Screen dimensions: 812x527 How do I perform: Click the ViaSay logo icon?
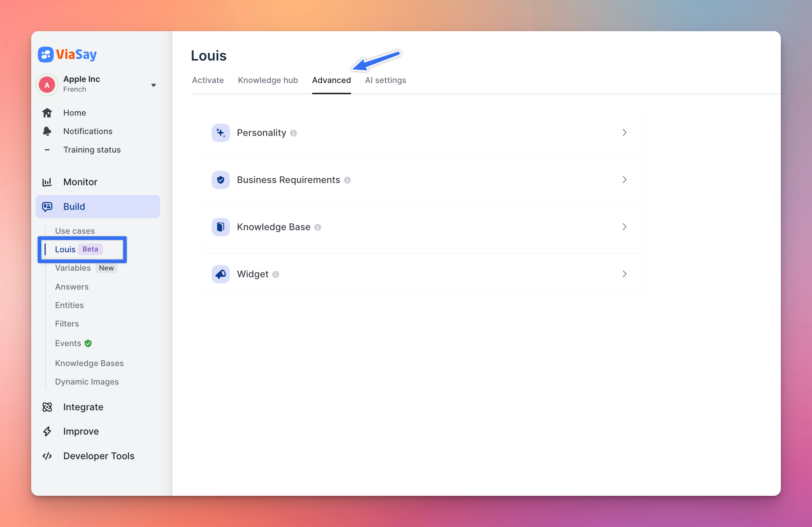pyautogui.click(x=46, y=55)
